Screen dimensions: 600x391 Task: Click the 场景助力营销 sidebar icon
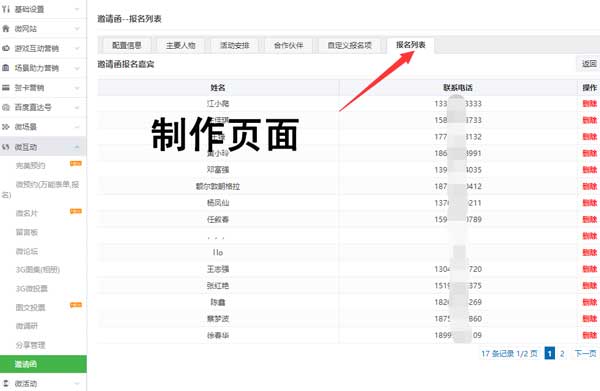(6, 68)
